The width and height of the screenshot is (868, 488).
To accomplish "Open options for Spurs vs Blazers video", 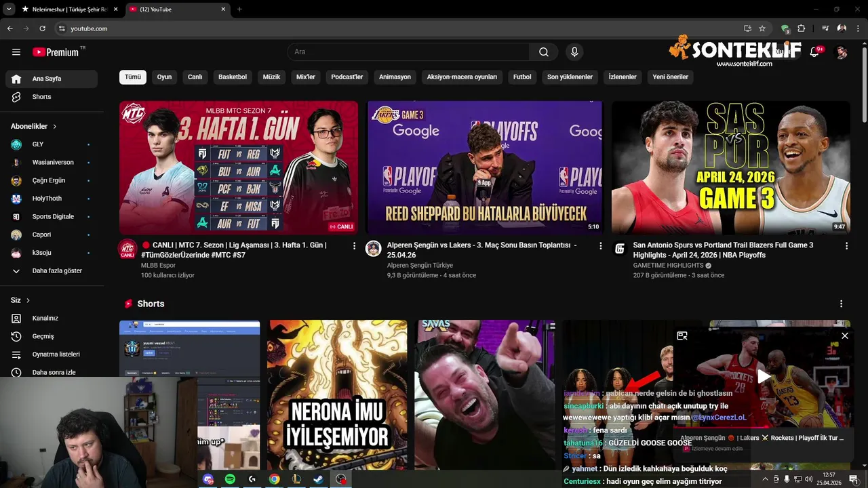I will 846,246.
